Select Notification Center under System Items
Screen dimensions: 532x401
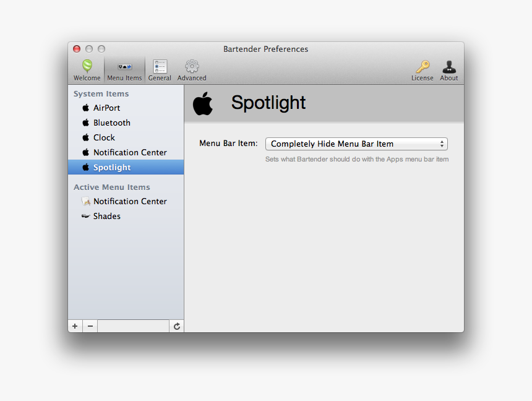(126, 152)
